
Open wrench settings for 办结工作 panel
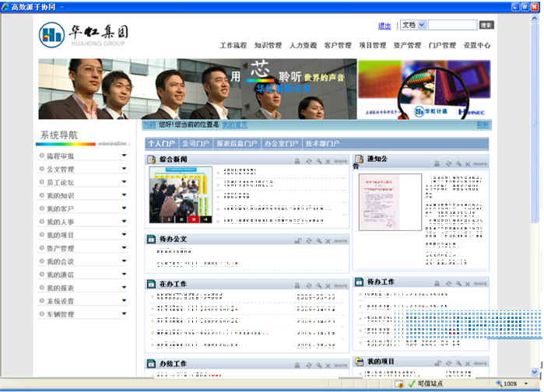(319, 366)
